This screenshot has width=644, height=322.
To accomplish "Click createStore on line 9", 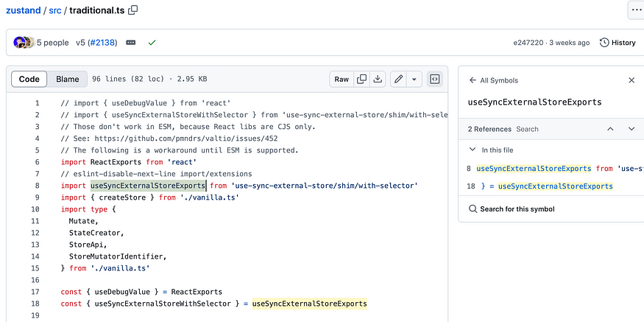I will [x=122, y=197].
